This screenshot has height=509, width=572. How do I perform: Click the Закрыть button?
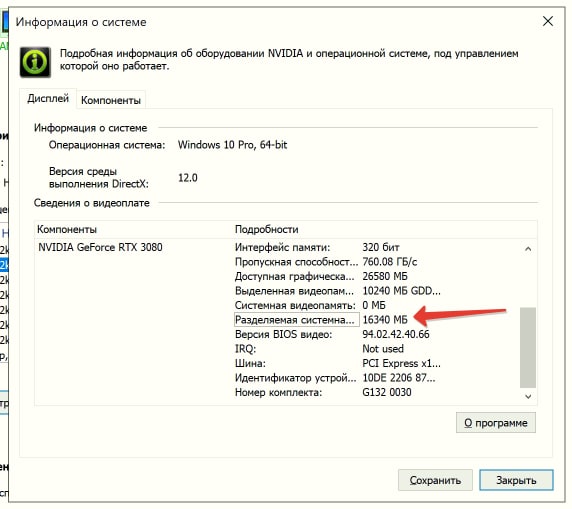(516, 480)
